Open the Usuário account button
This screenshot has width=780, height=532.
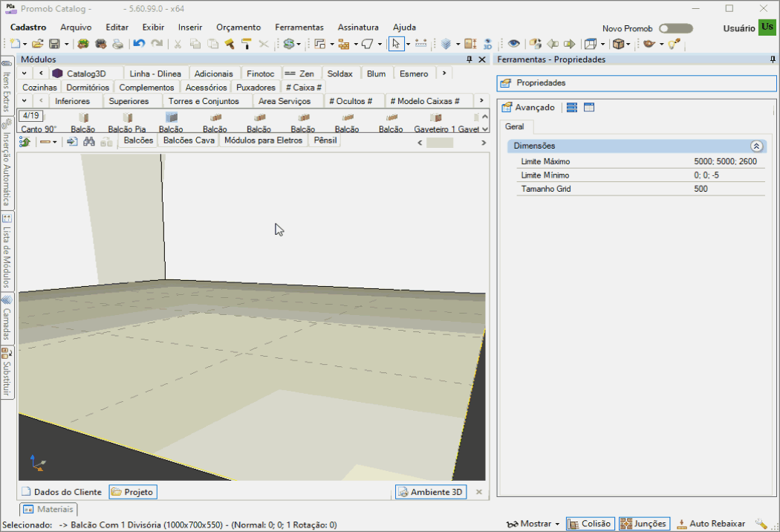767,27
